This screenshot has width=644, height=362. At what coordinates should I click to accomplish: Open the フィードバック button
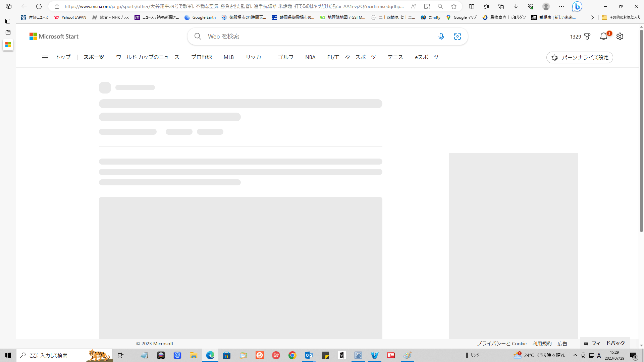pyautogui.click(x=604, y=343)
